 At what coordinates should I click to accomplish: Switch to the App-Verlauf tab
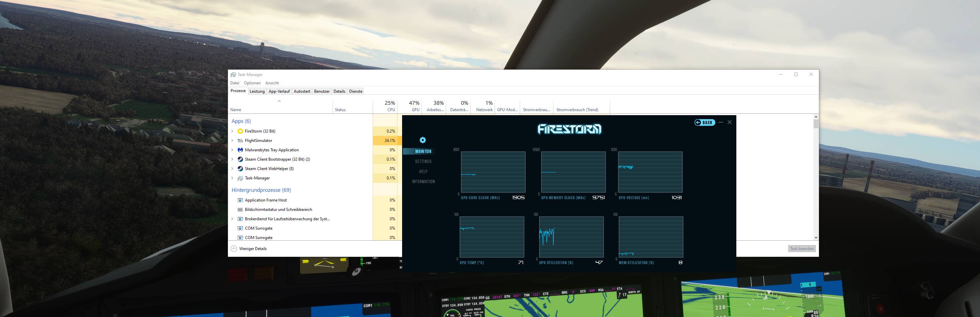coord(279,91)
